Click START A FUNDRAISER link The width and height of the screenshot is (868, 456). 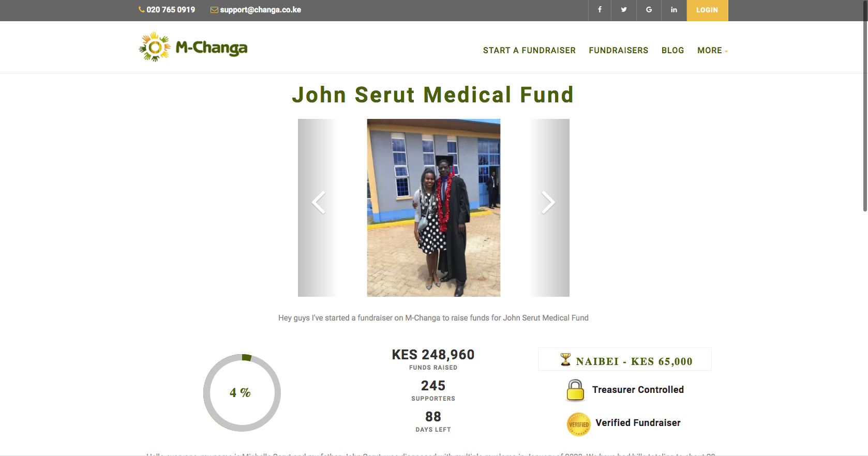[x=529, y=50]
